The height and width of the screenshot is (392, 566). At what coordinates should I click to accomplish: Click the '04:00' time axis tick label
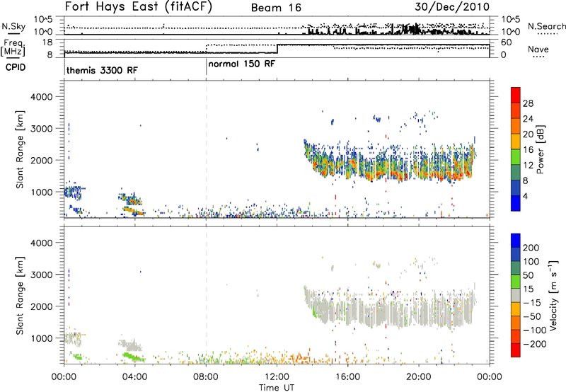click(134, 377)
